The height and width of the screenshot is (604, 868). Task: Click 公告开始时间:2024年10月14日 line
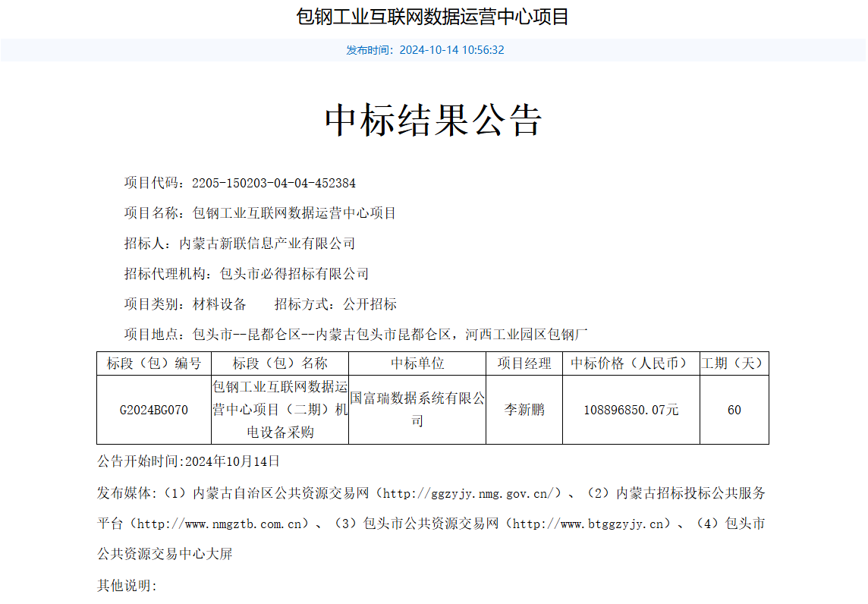point(189,461)
